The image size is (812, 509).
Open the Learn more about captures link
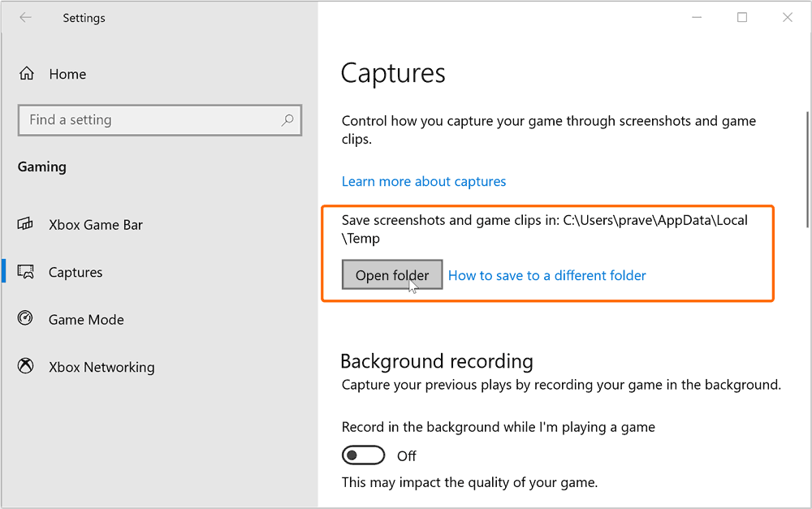(424, 181)
